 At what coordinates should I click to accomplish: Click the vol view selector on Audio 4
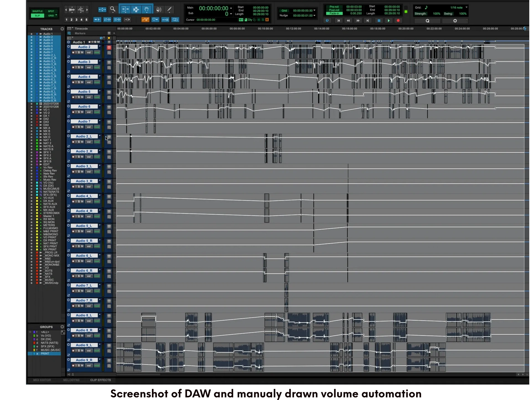[89, 82]
